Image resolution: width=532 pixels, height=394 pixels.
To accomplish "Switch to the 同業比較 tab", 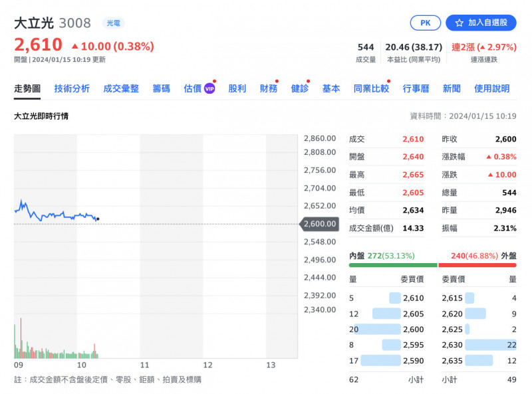I will (x=371, y=89).
